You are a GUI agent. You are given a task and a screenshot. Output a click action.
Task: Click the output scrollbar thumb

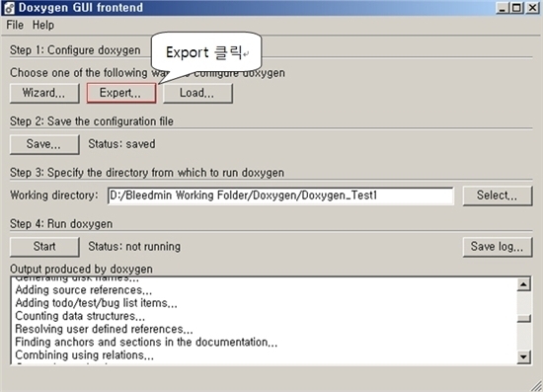(x=523, y=318)
